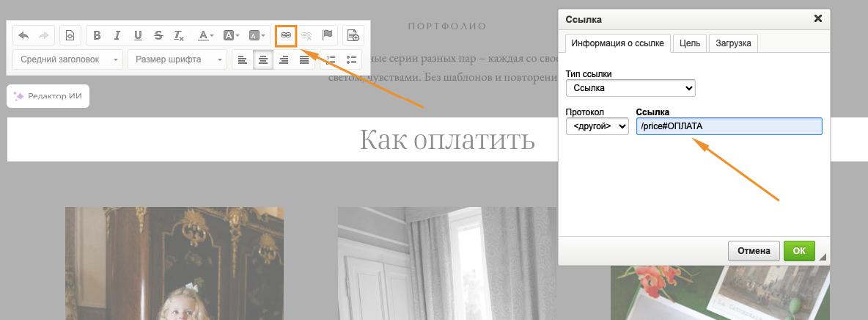Click the Ссылка URL input field

pyautogui.click(x=729, y=126)
